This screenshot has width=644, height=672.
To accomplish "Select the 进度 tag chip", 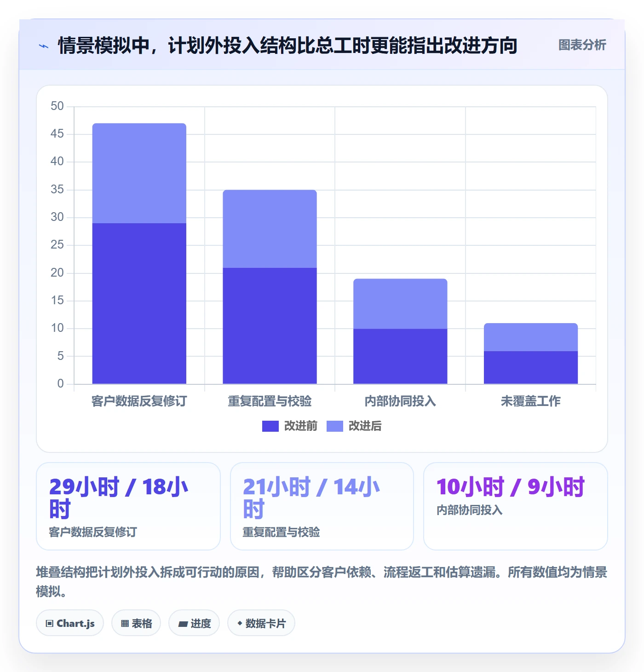I will 194,623.
